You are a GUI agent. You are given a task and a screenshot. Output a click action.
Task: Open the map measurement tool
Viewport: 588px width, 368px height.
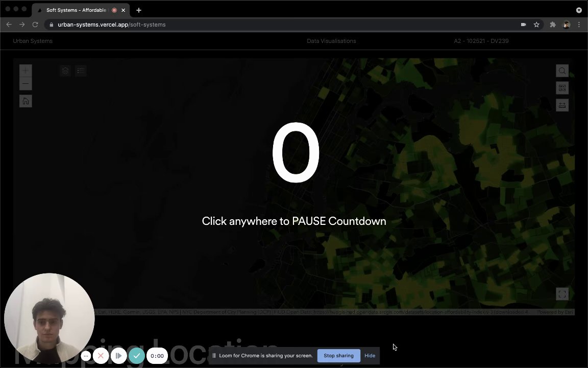coord(562,105)
